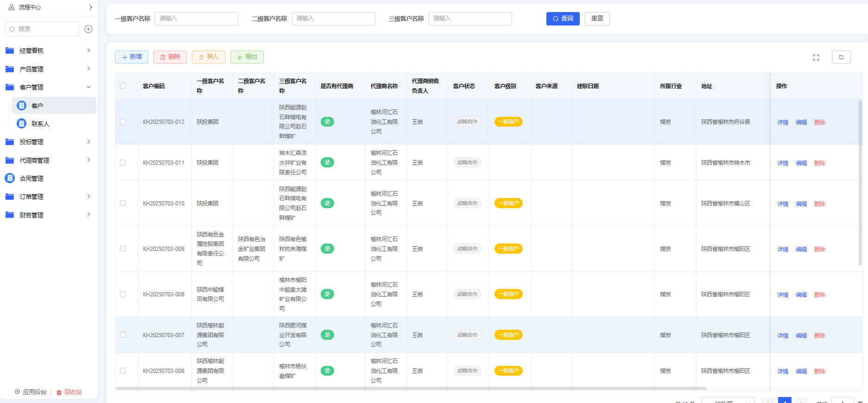
Task: Expand 经营看板 with its chevron
Action: click(89, 50)
